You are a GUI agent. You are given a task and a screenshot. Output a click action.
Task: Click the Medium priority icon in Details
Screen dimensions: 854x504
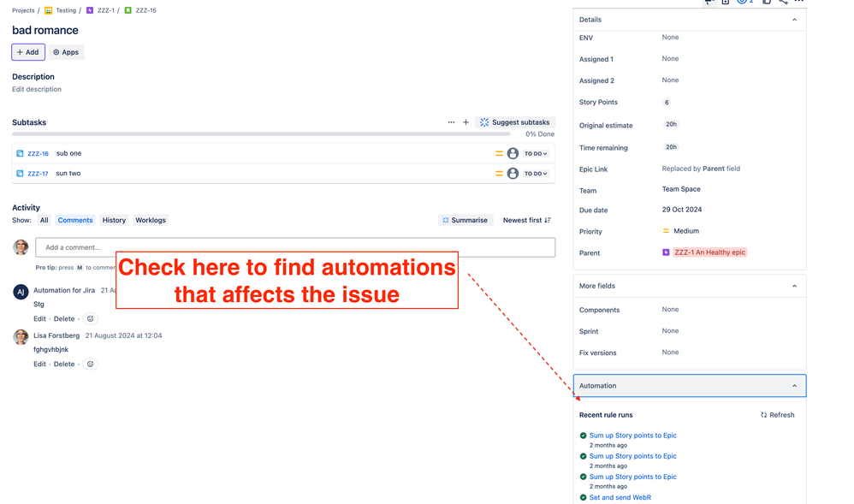click(x=666, y=231)
